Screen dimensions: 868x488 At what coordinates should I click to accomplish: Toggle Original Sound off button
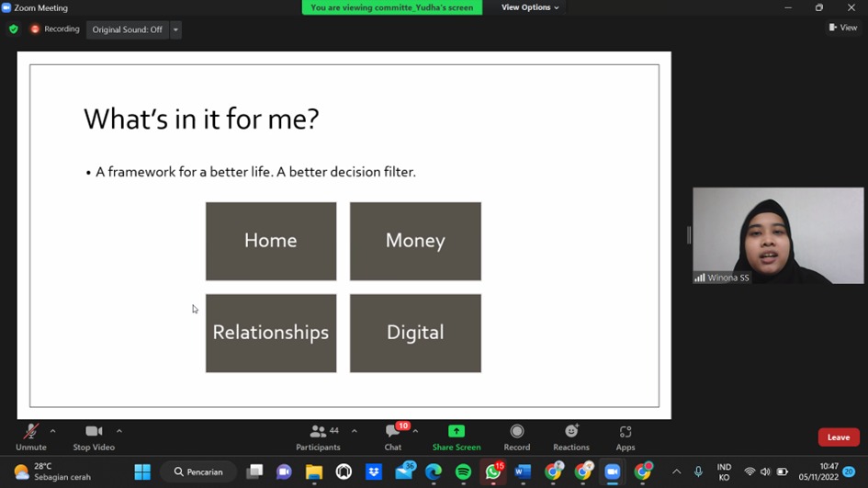127,29
